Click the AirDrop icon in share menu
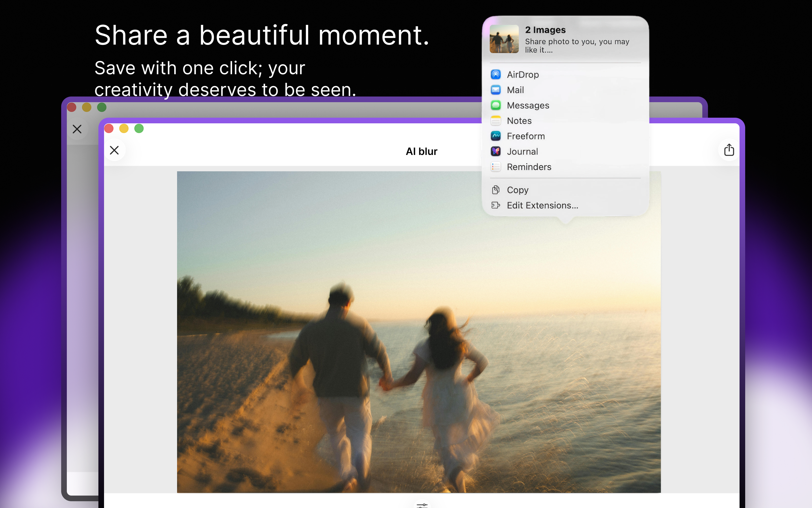812x508 pixels. pyautogui.click(x=496, y=75)
